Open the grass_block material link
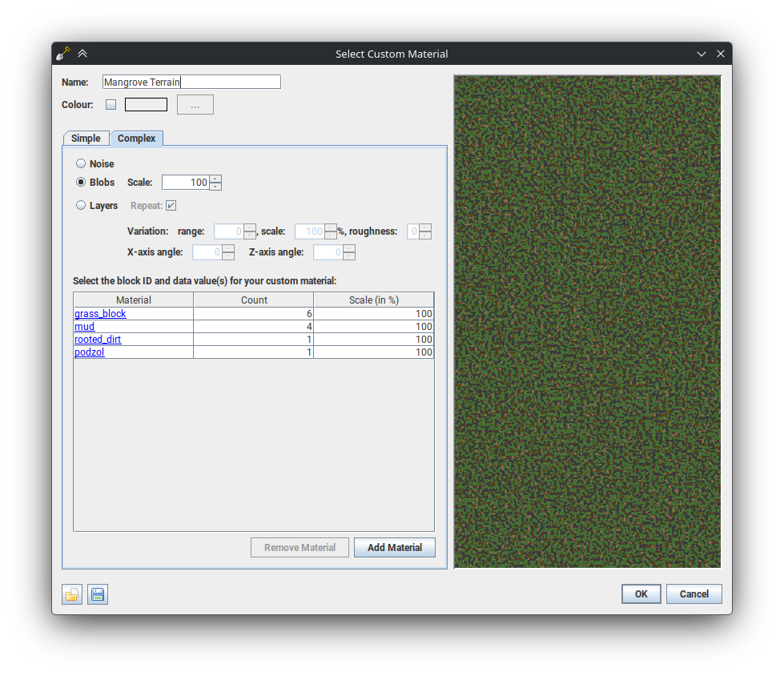 (99, 313)
